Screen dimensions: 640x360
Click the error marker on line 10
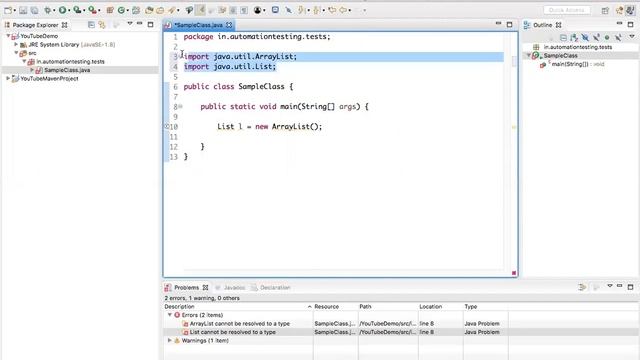167,127
